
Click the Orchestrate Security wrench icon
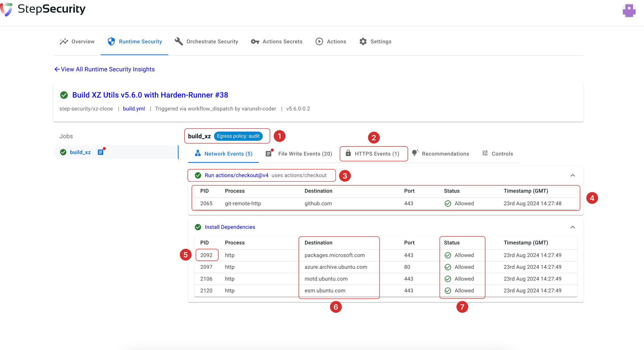pyautogui.click(x=179, y=41)
